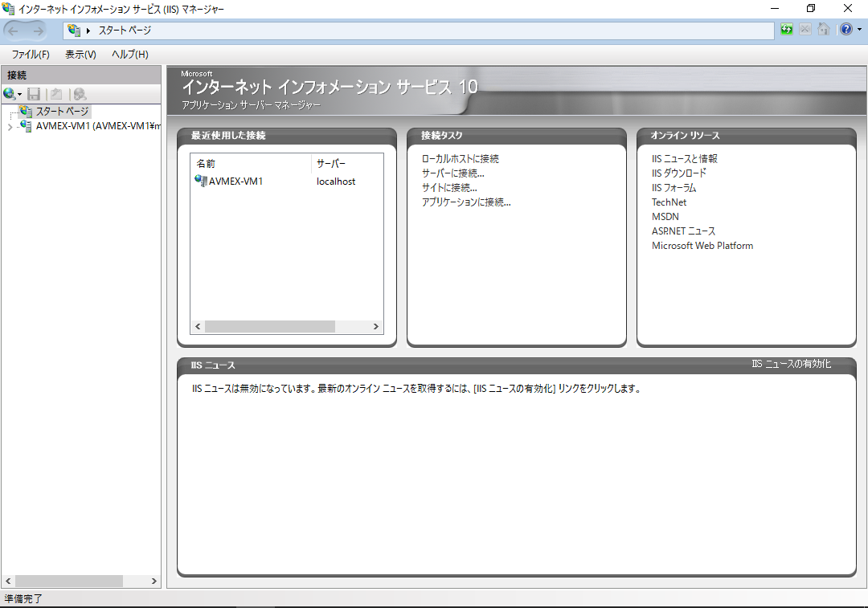Viewport: 868px width, 608px height.
Task: Click the サーバーに接続... link
Action: point(452,173)
